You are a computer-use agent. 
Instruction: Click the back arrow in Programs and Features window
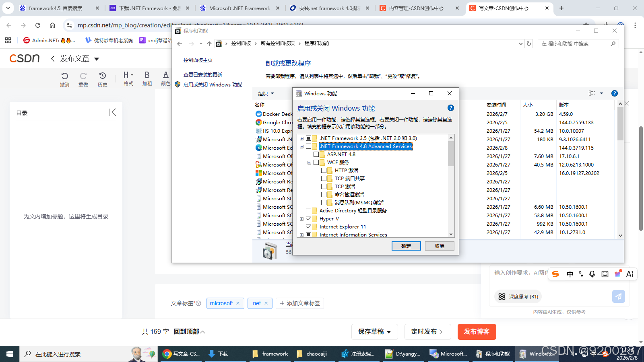point(180,43)
